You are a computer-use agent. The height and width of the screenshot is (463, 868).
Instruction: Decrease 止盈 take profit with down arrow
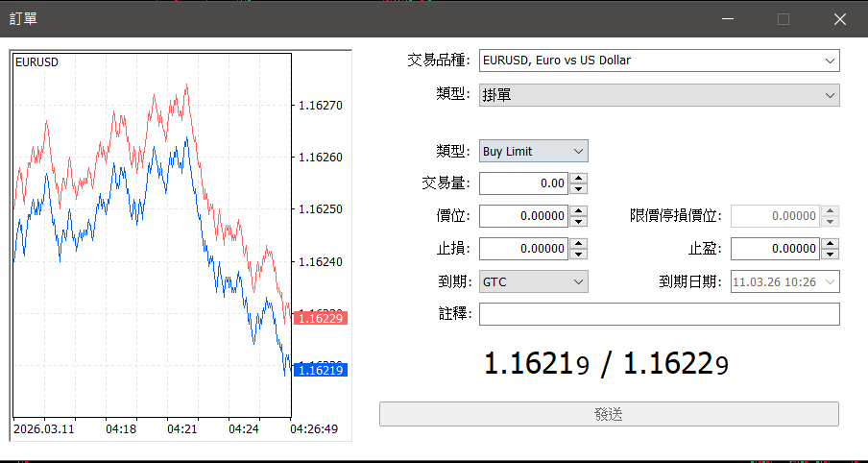[830, 254]
